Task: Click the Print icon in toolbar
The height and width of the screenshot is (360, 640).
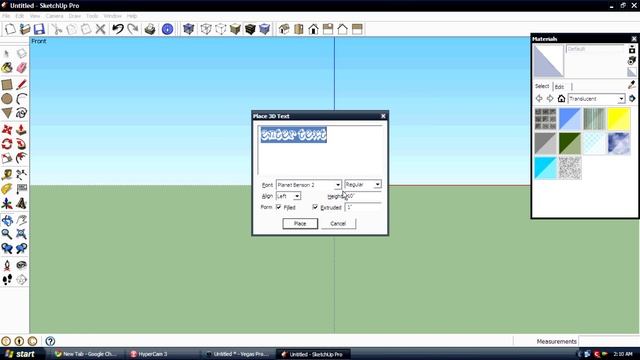Action: [150, 29]
